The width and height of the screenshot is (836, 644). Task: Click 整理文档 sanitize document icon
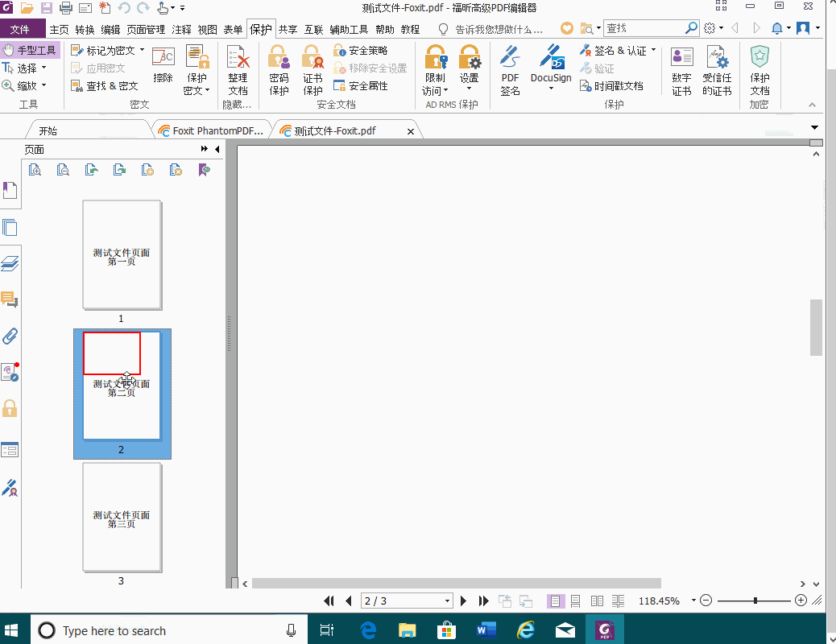[238, 70]
